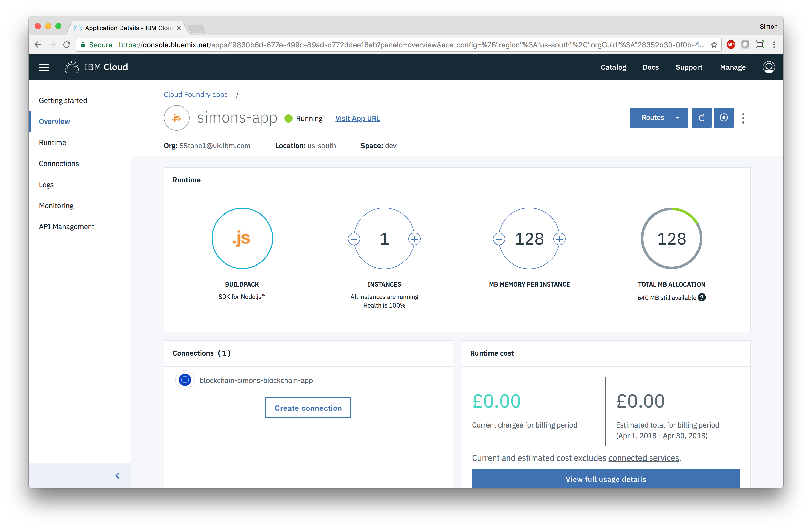
Task: Click the Create connection button
Action: click(308, 408)
